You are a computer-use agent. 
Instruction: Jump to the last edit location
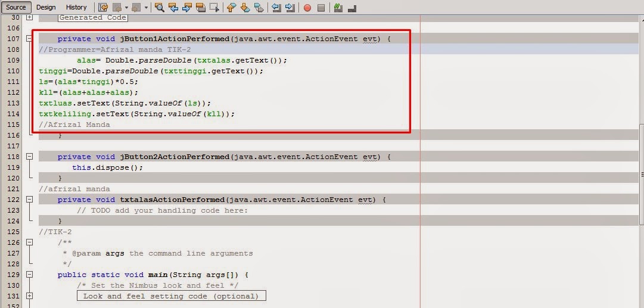pos(104,7)
